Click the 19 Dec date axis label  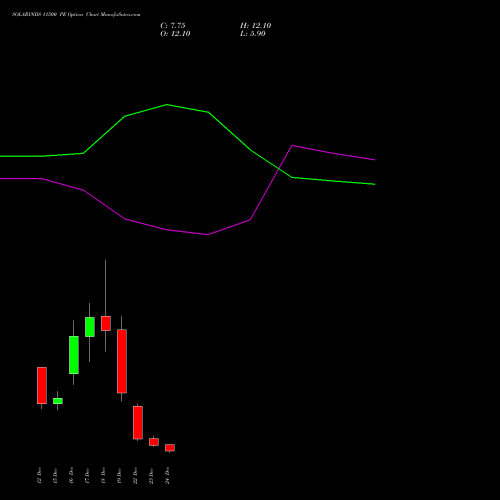coord(119,475)
